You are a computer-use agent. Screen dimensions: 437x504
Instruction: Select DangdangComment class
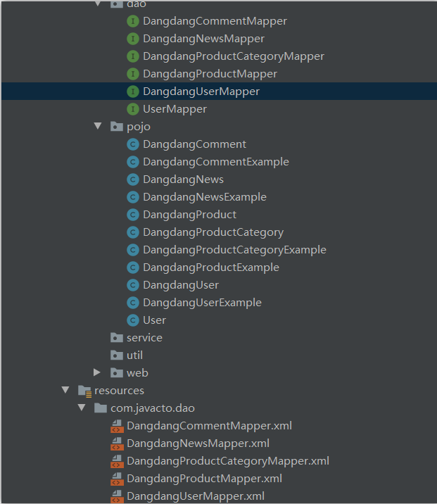click(x=194, y=144)
